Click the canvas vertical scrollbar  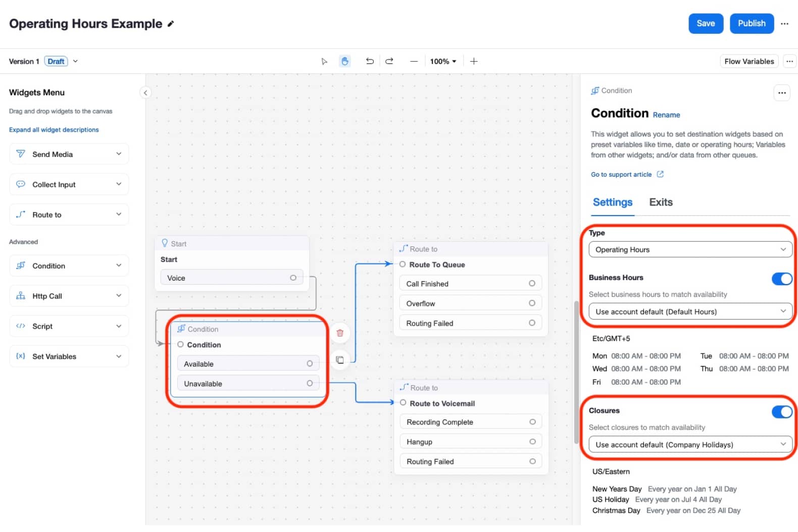coord(576,373)
